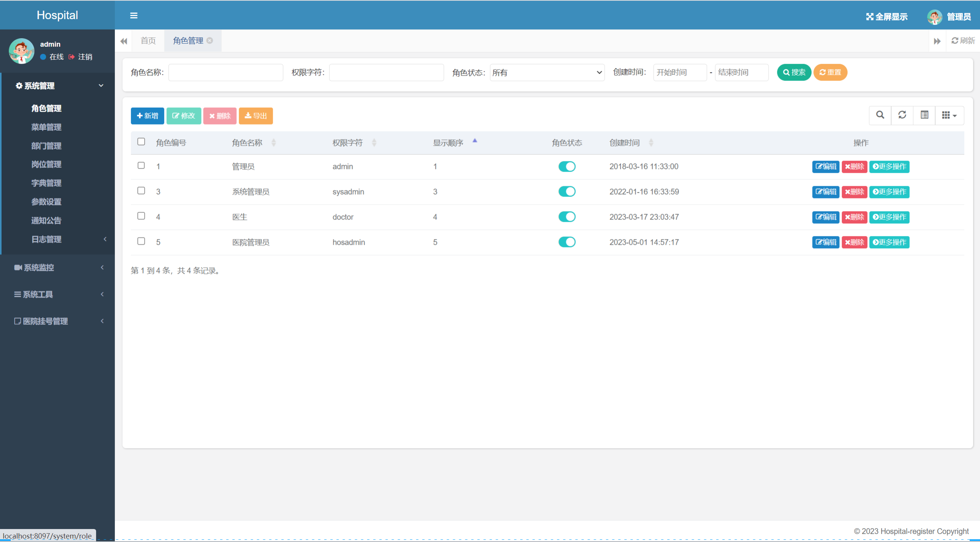Click the 全屏显示 fullscreen icon

click(x=870, y=17)
